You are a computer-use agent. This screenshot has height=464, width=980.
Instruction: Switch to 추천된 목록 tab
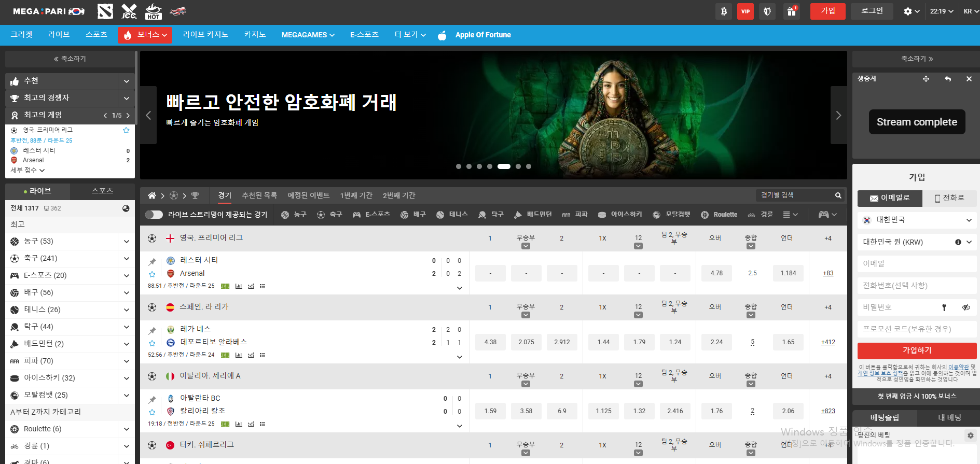coord(259,195)
